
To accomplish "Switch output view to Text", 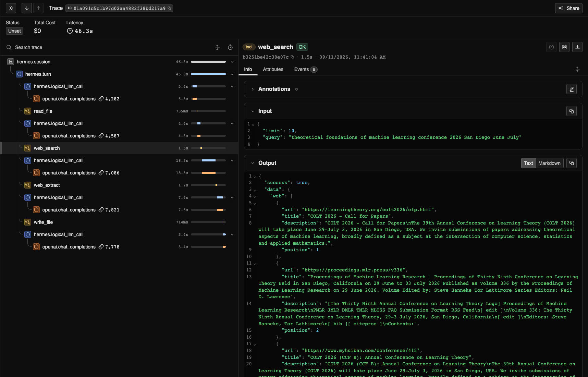I will (x=528, y=163).
